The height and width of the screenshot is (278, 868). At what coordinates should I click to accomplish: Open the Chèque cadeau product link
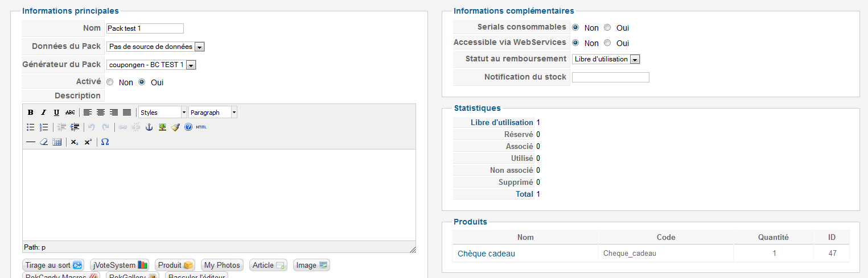point(486,254)
